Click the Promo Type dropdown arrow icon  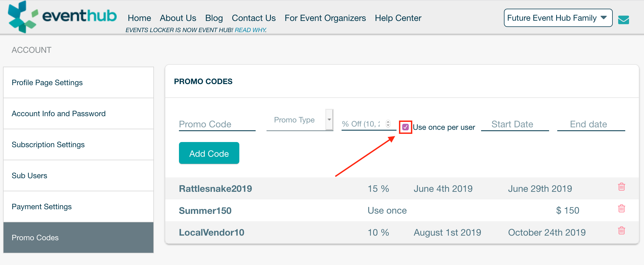(329, 120)
